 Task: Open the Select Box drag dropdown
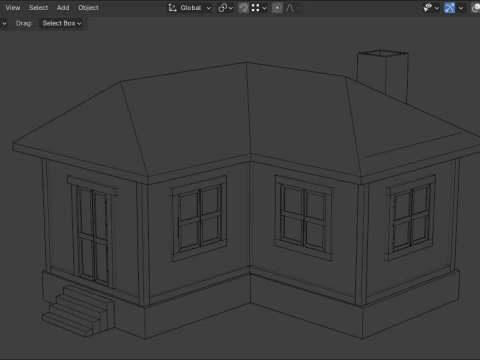coord(62,23)
